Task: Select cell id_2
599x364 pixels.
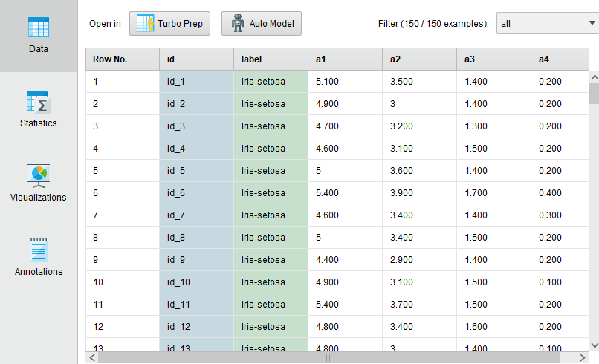Action: (x=196, y=104)
